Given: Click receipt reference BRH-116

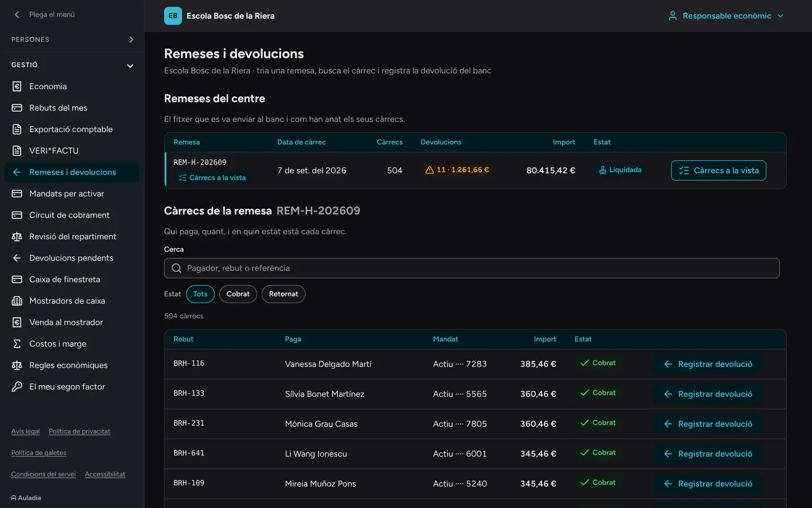Looking at the screenshot, I should pos(189,364).
